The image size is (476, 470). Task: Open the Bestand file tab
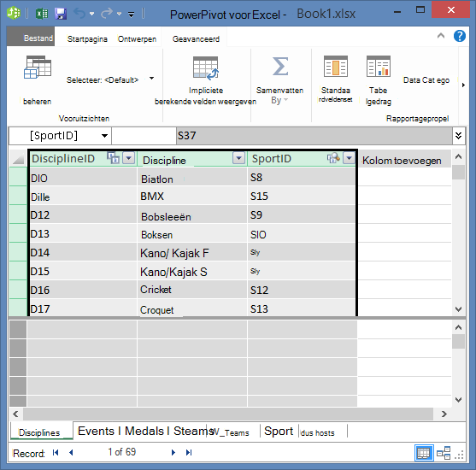pyautogui.click(x=31, y=38)
